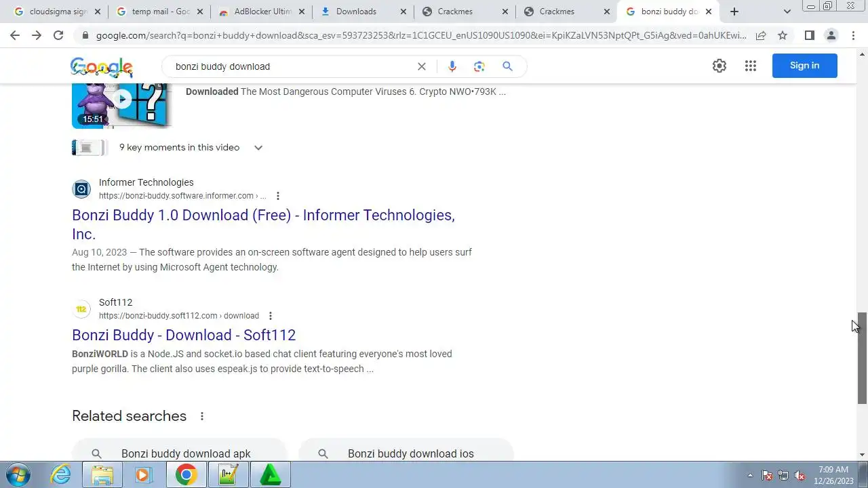The height and width of the screenshot is (488, 868).
Task: Submit search with magnifier icon
Action: point(507,66)
